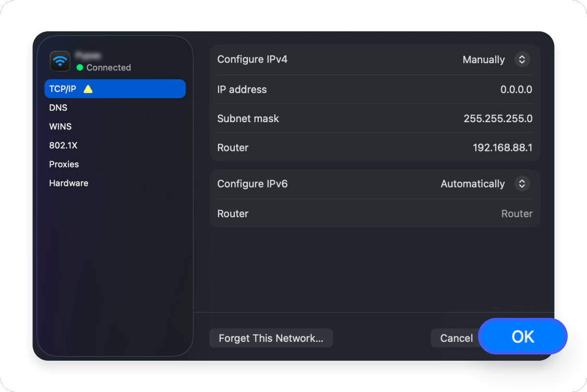
Task: Click the IP address label
Action: [x=242, y=89]
